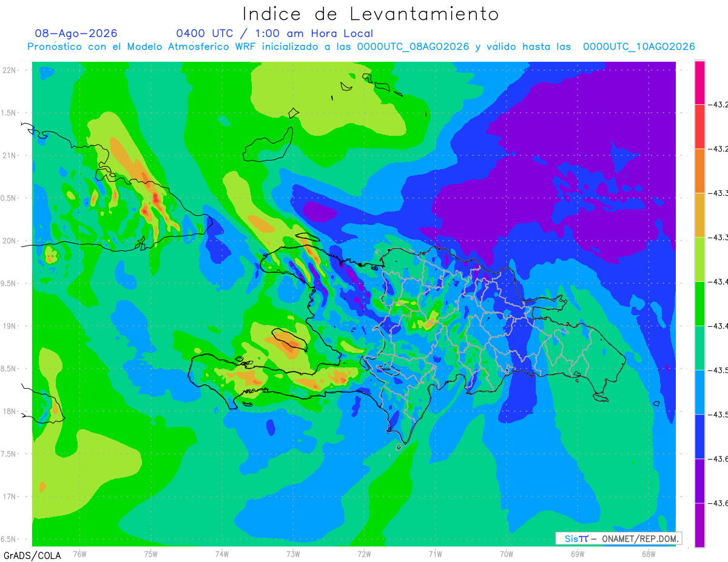Click the '0.5N' latitude label
Viewport: 728px width, 562px height.
pyautogui.click(x=8, y=198)
